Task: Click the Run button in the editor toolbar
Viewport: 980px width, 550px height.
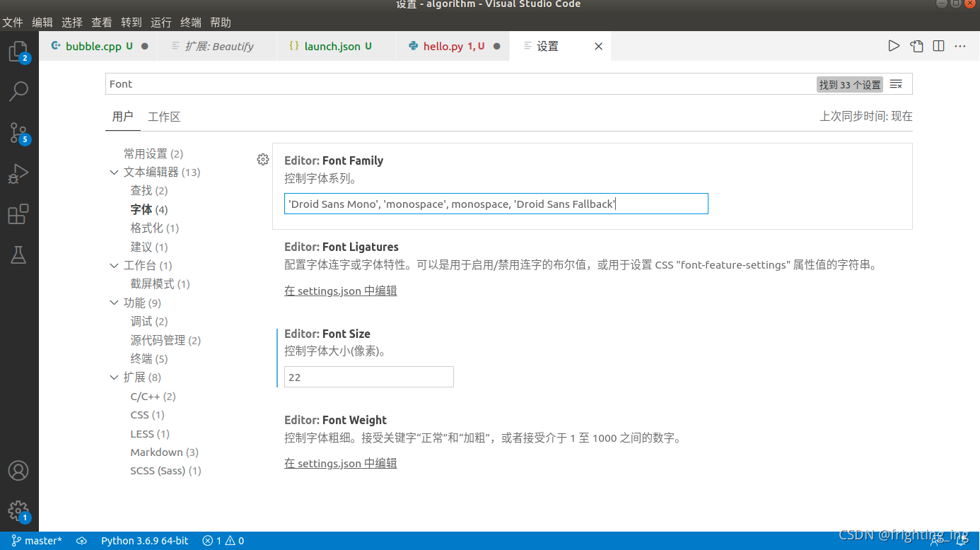Action: [893, 45]
